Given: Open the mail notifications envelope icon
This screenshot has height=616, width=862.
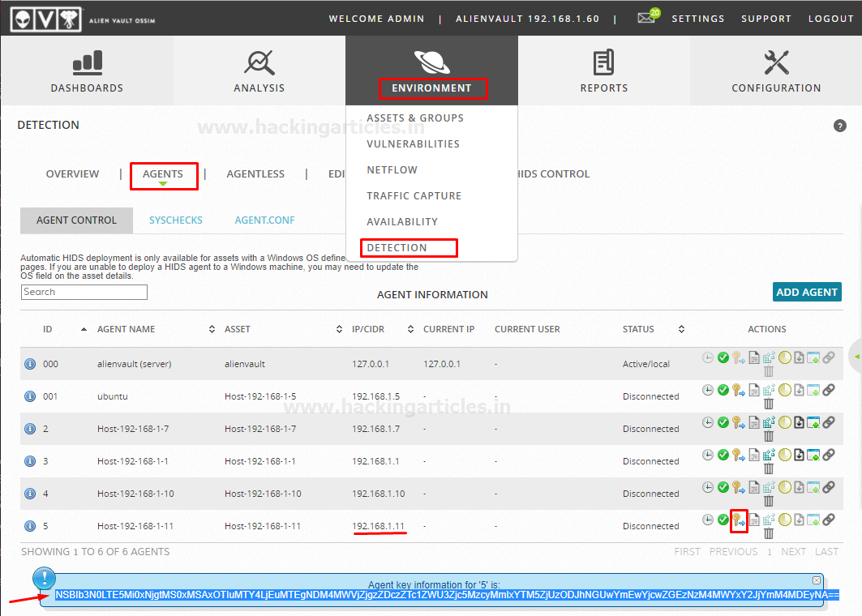Looking at the screenshot, I should pos(646,18).
